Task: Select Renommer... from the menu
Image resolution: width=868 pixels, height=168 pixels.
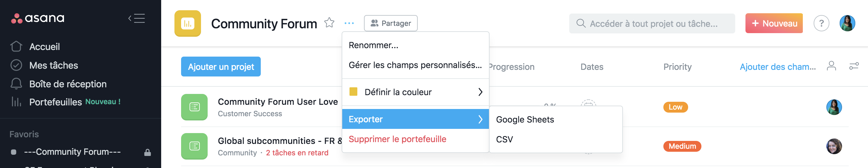Action: point(373,45)
